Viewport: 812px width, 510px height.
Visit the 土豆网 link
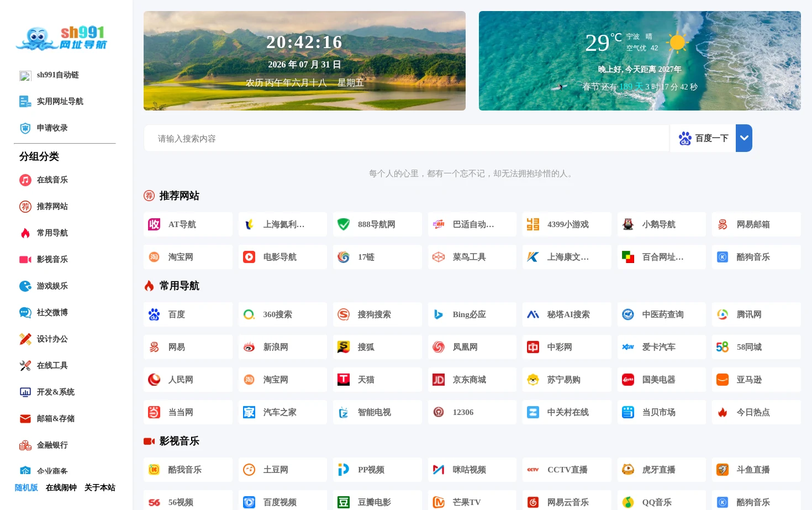tap(283, 470)
